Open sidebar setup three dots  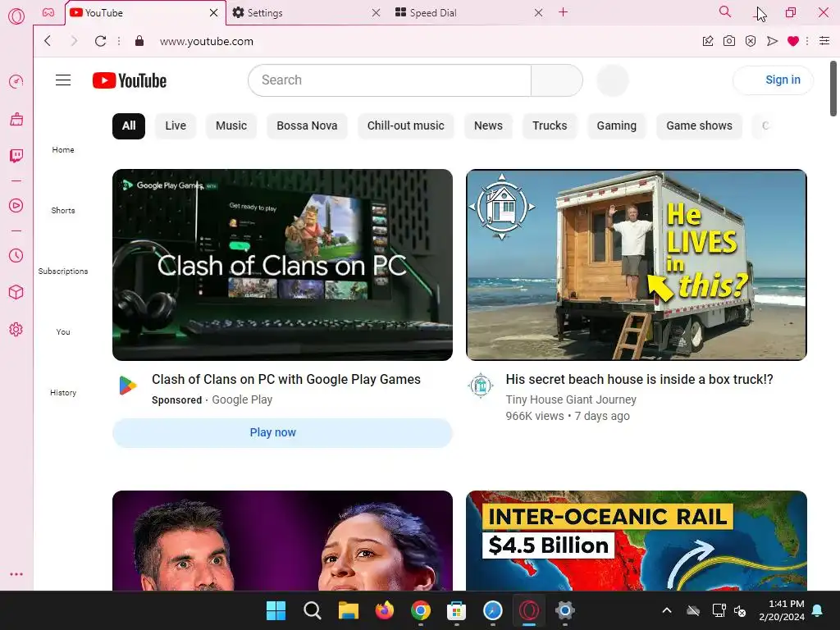pyautogui.click(x=16, y=573)
